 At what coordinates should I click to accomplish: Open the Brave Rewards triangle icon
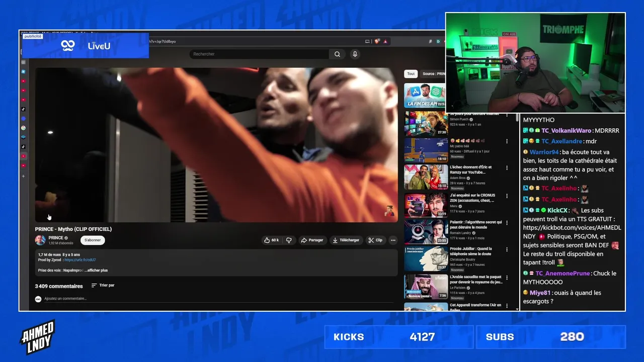click(x=385, y=41)
